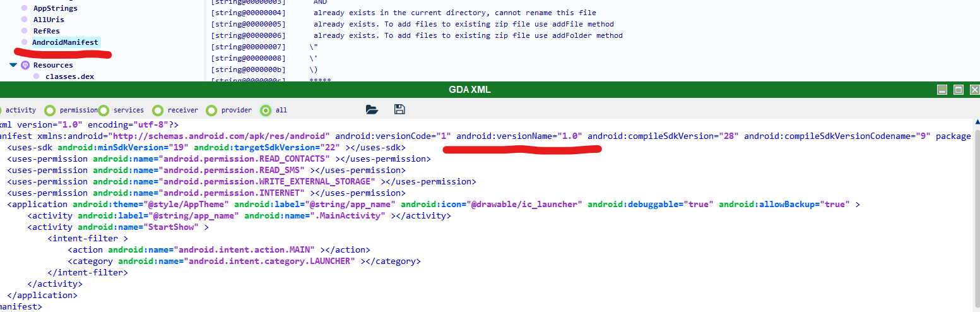Viewport: 980px width, 312px height.
Task: Click the android:minSdkVersion="19" attribute
Action: [x=123, y=147]
